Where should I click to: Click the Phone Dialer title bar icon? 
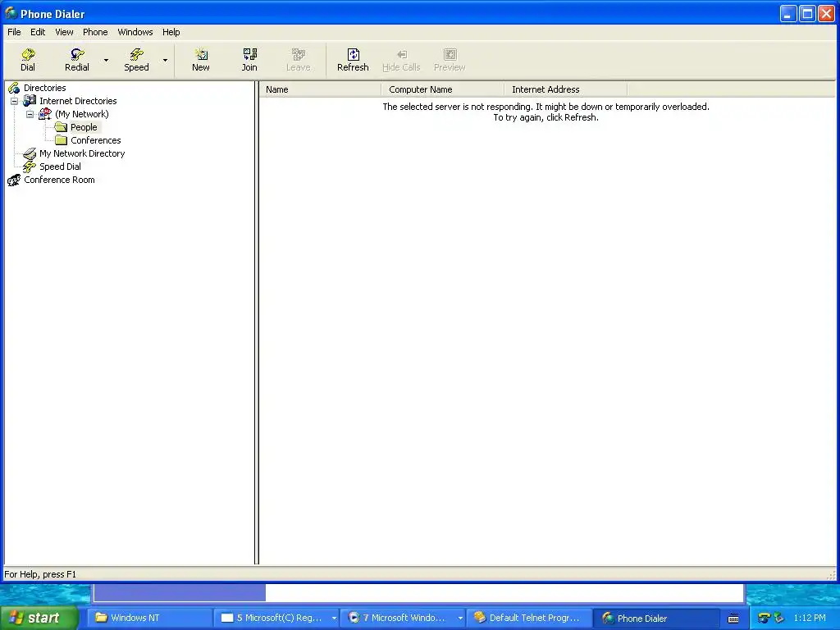(11, 13)
